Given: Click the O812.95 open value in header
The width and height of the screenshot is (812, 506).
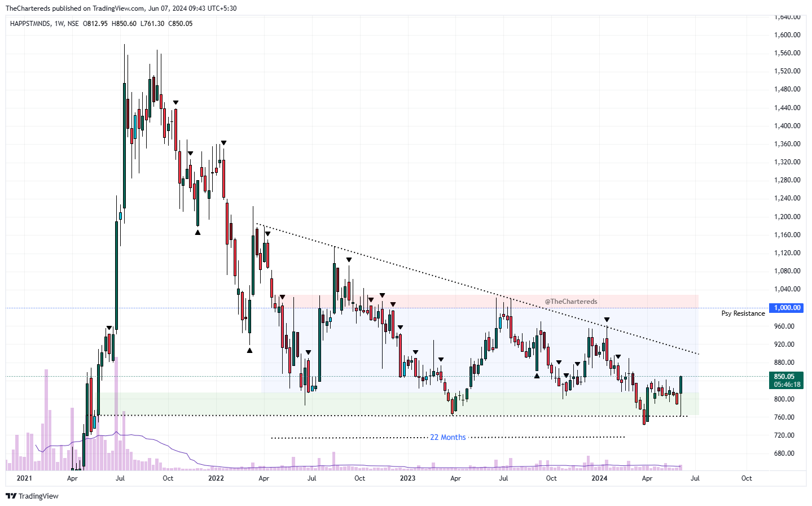Looking at the screenshot, I should (x=95, y=24).
